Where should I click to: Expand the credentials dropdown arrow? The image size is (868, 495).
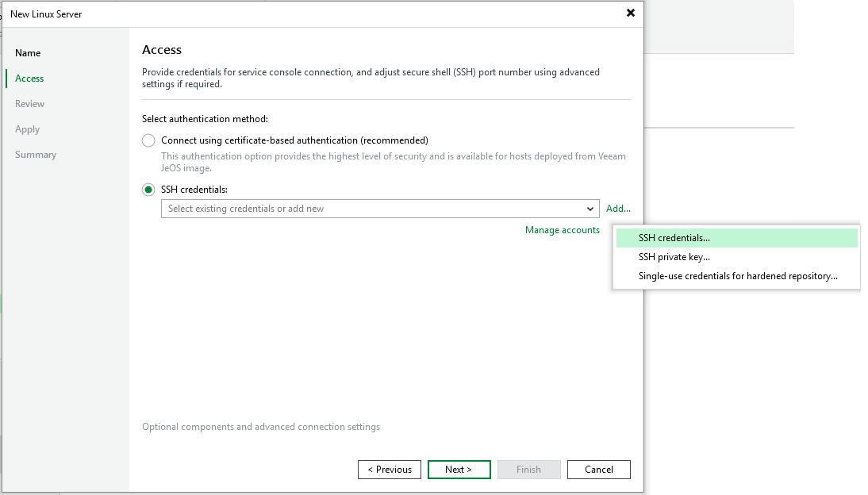coord(590,209)
